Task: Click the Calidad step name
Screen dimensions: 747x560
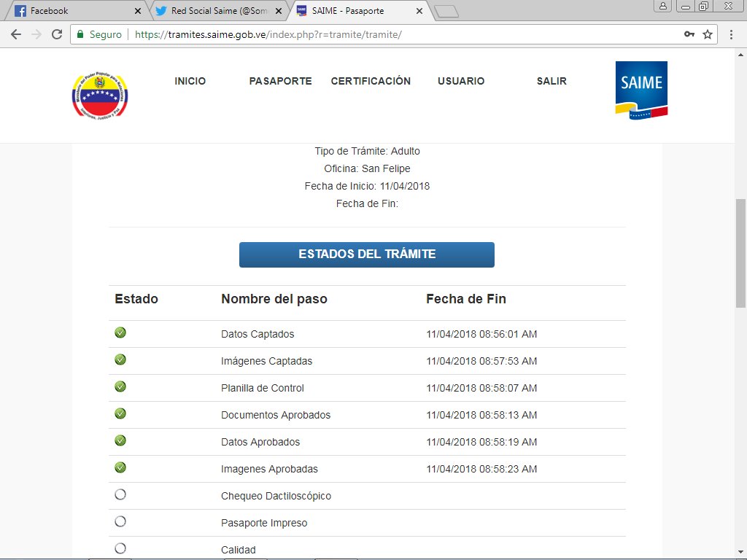Action: (239, 550)
